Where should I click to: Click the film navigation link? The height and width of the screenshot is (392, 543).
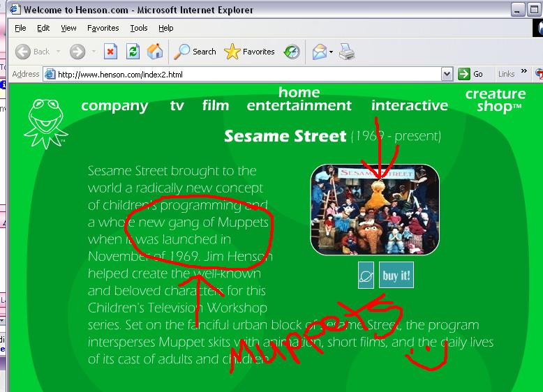(x=216, y=105)
